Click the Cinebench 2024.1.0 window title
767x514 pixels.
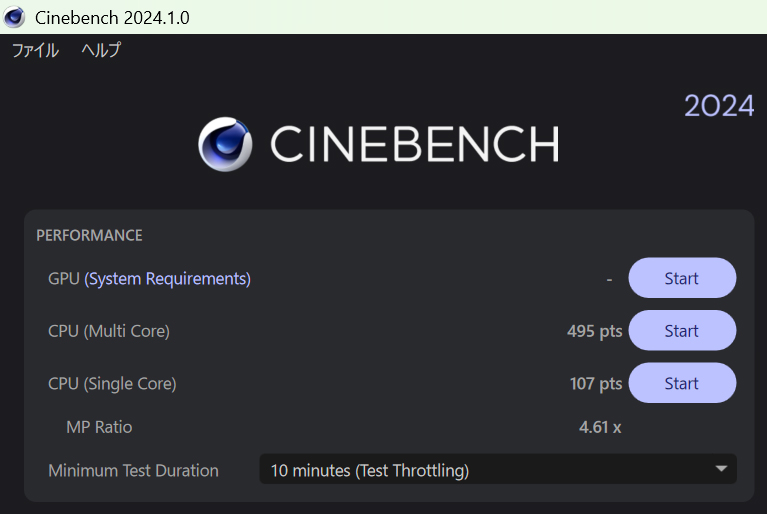112,18
